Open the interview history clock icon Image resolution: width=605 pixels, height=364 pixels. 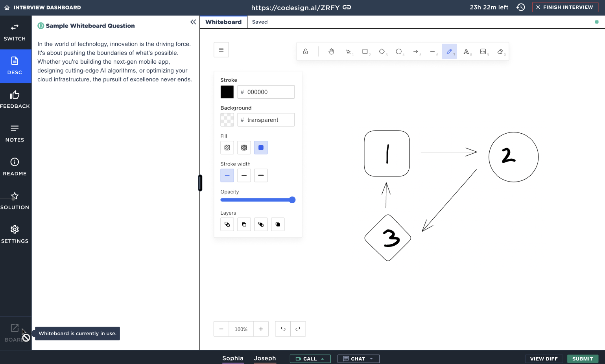[x=521, y=7]
